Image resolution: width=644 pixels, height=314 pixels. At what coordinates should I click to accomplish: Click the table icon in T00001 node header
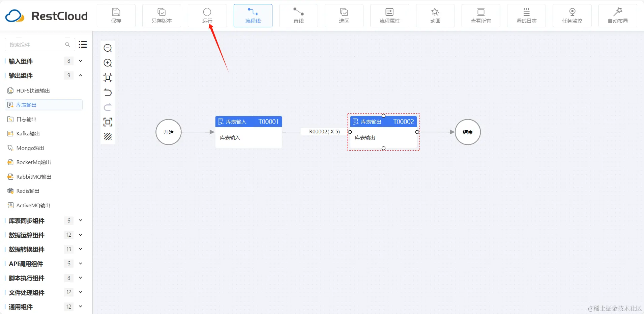[221, 122]
